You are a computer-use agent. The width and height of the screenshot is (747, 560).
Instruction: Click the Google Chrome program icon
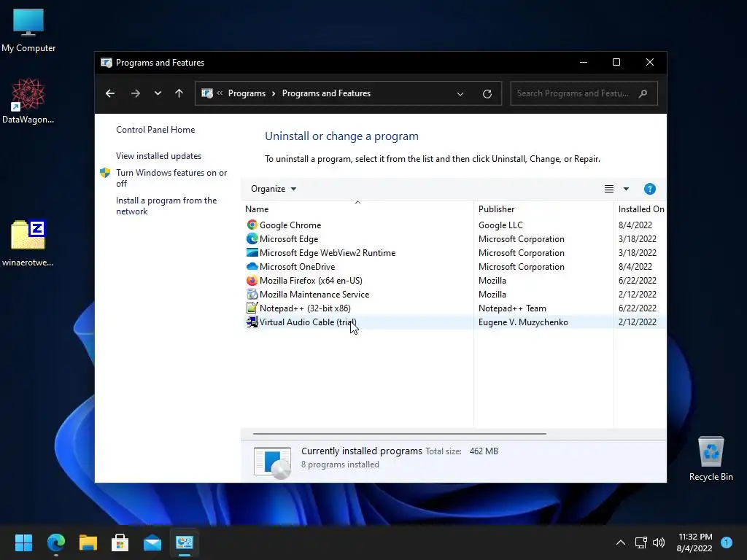[x=252, y=225]
